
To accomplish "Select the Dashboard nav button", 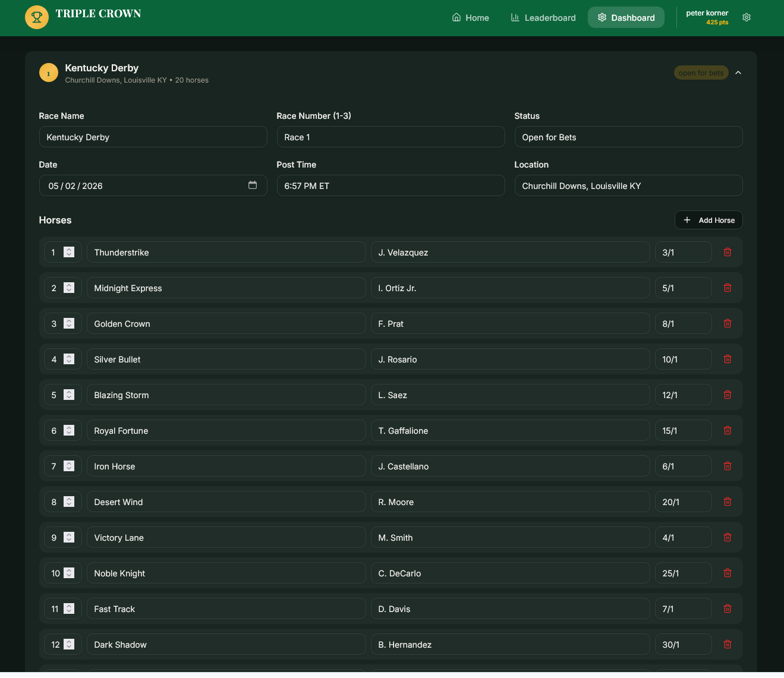I will (626, 18).
